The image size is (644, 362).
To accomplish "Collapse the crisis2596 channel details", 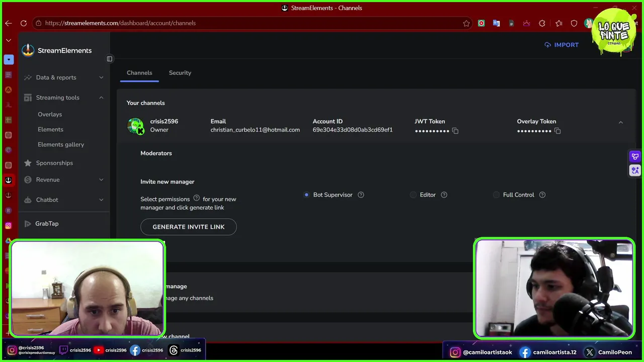I will point(620,122).
